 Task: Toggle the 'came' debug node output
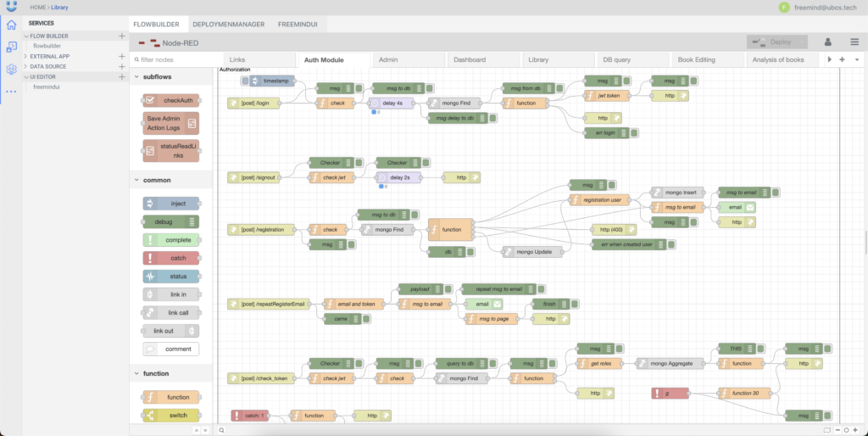click(366, 319)
